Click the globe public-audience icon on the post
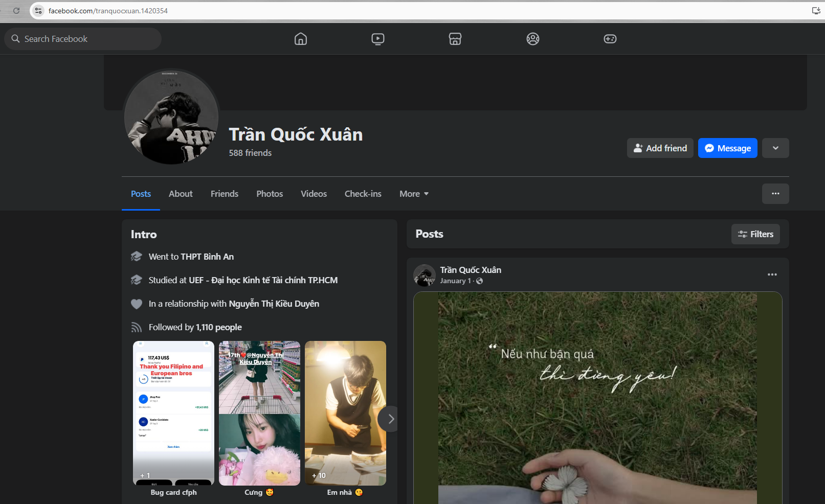This screenshot has width=825, height=504. point(479,281)
